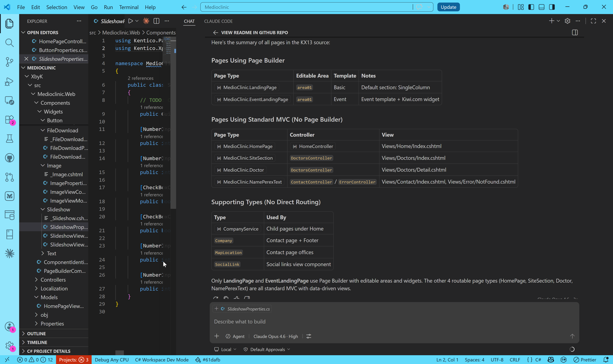Open the Customize Layout icon
613x364 pixels.
click(521, 7)
